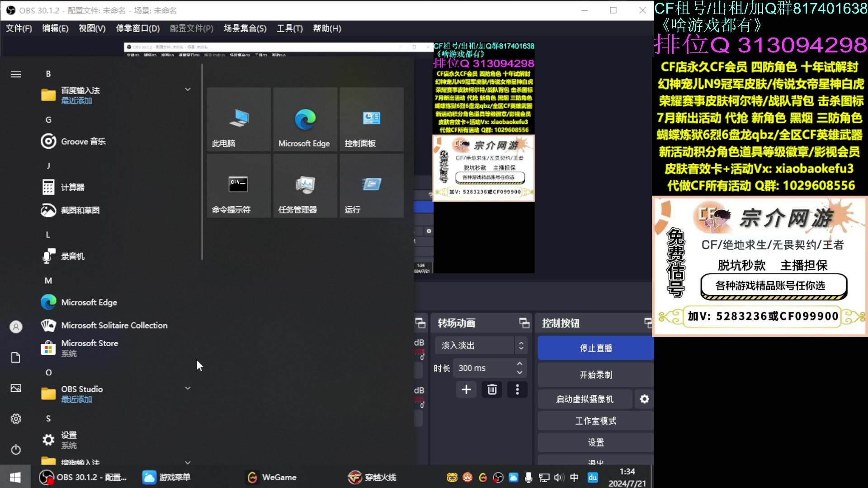This screenshot has height=488, width=868.
Task: Decrease the duration stepper down arrow
Action: [519, 373]
